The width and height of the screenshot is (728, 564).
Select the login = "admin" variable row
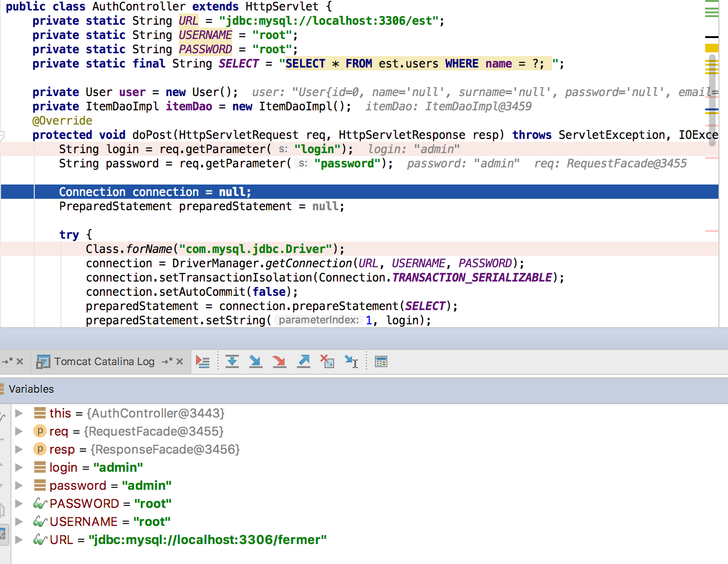point(369,467)
